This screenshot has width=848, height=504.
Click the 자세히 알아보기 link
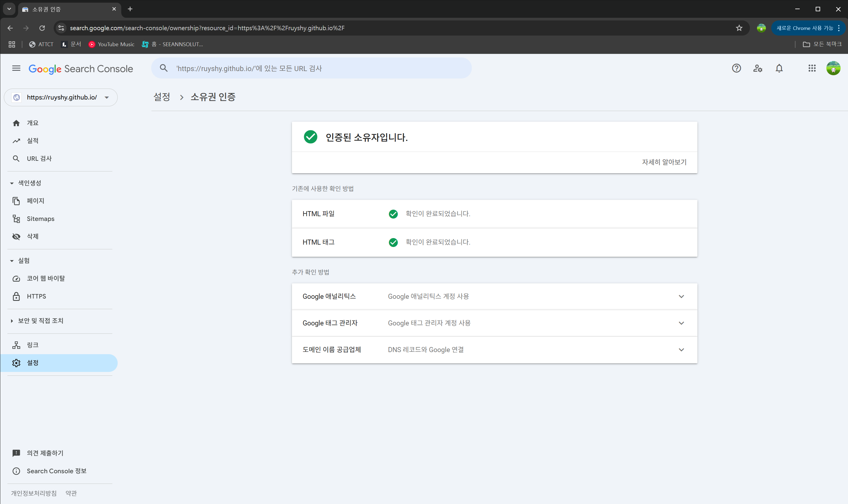tap(664, 162)
